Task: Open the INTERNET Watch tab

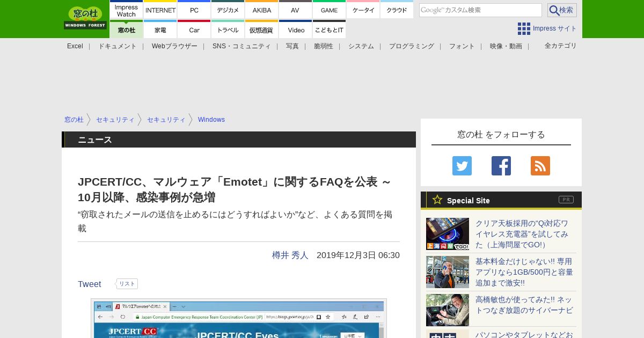Action: pyautogui.click(x=160, y=10)
